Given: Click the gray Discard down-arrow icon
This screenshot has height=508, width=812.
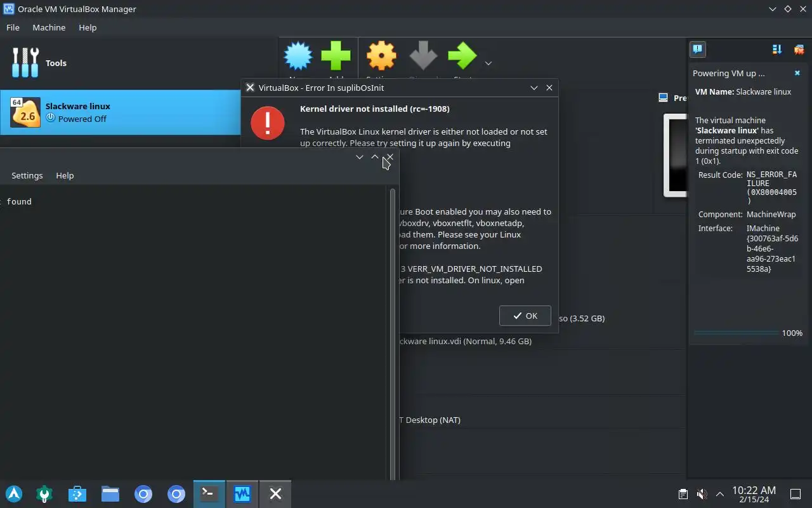Looking at the screenshot, I should [x=423, y=56].
